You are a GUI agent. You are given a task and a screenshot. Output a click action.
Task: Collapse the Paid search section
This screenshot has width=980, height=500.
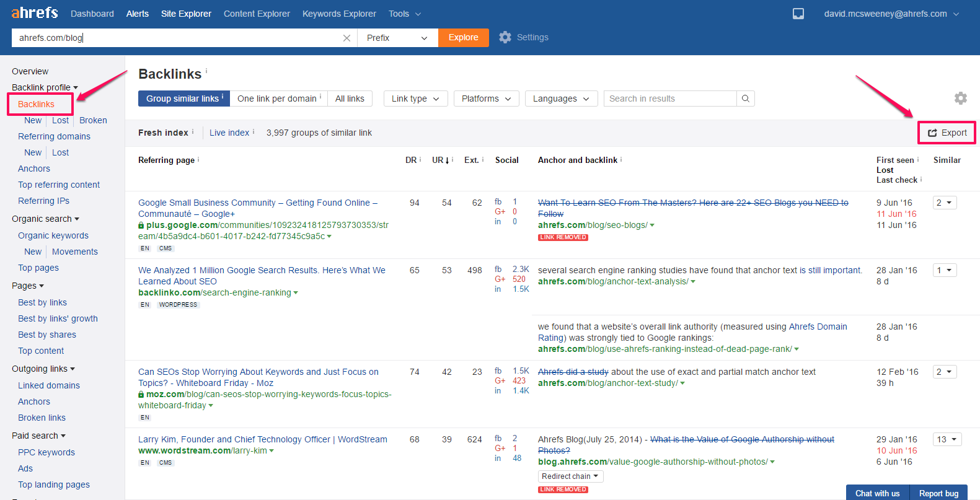tap(38, 436)
